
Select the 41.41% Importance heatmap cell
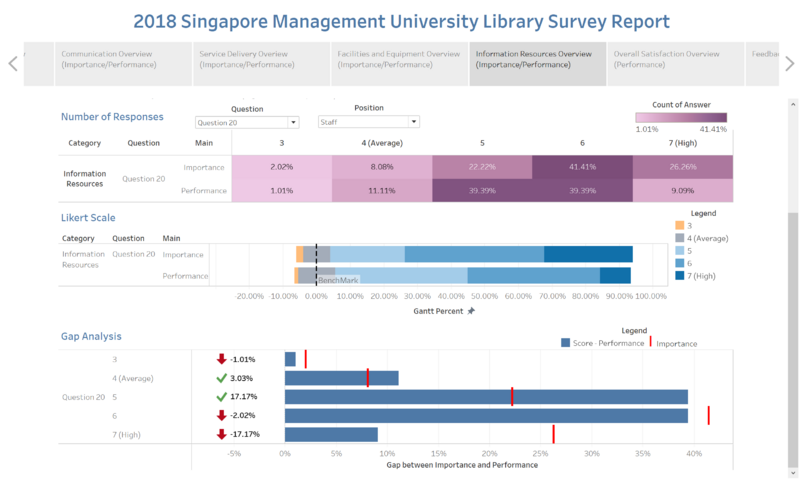[x=582, y=167]
